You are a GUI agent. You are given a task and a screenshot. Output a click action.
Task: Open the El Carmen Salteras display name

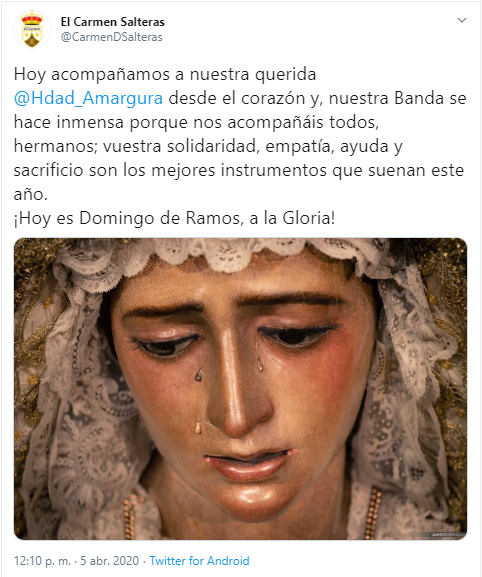click(x=113, y=22)
